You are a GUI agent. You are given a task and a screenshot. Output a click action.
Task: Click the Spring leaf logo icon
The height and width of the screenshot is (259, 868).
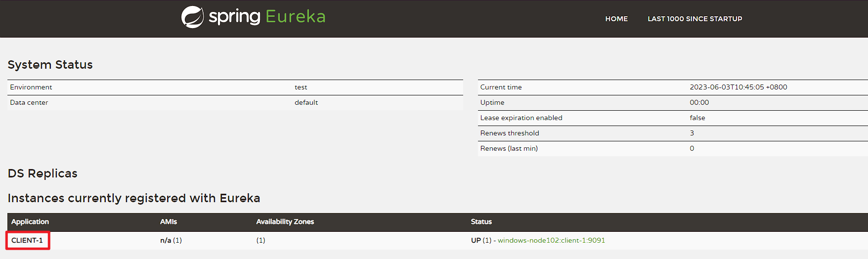(x=192, y=17)
